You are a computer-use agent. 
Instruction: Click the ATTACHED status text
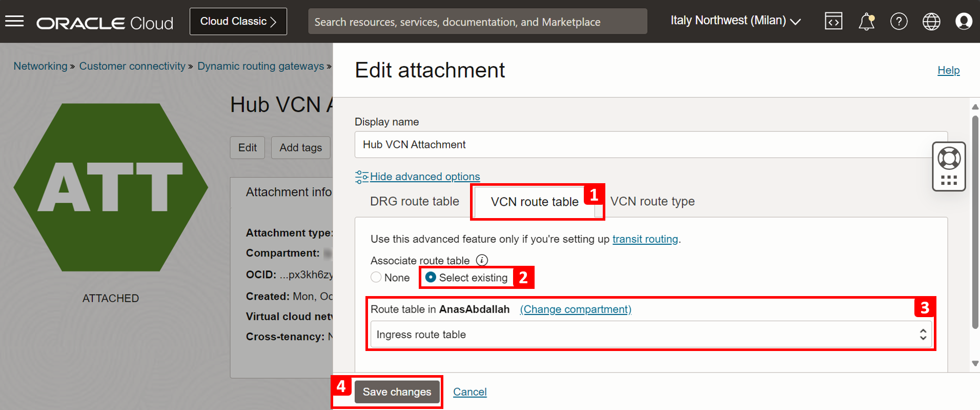click(x=111, y=299)
